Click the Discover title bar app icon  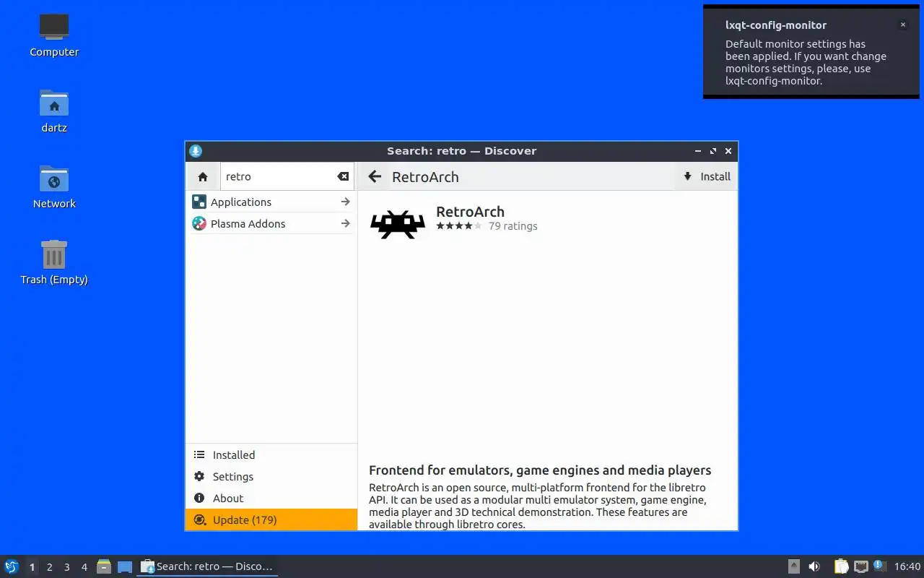pos(196,151)
